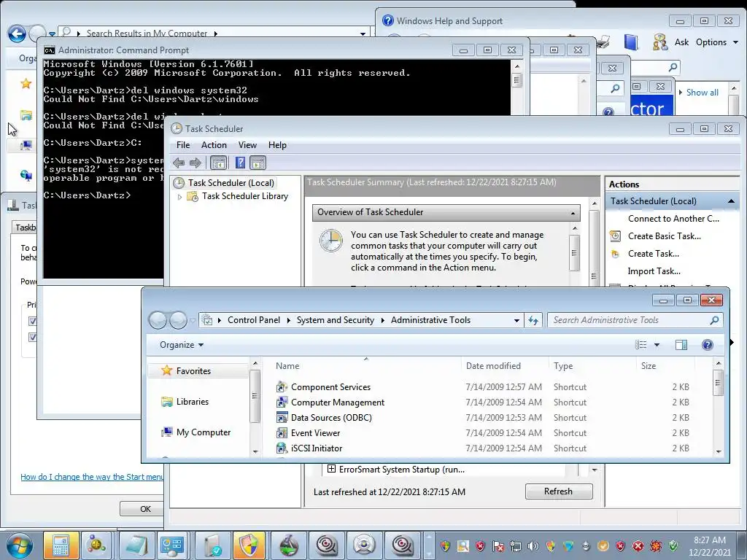Sort by Name column header
Viewport: 747px width, 560px height.
pos(366,366)
